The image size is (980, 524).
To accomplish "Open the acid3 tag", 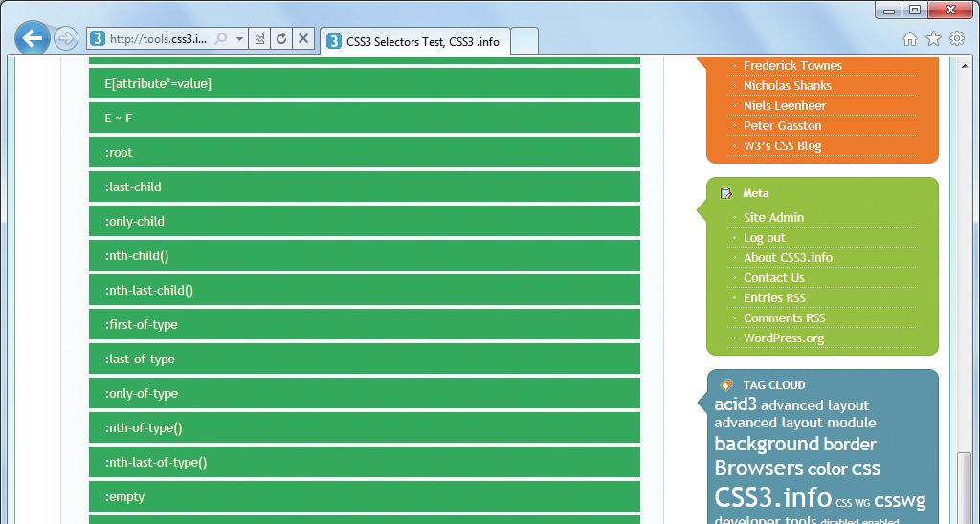I will (x=735, y=404).
